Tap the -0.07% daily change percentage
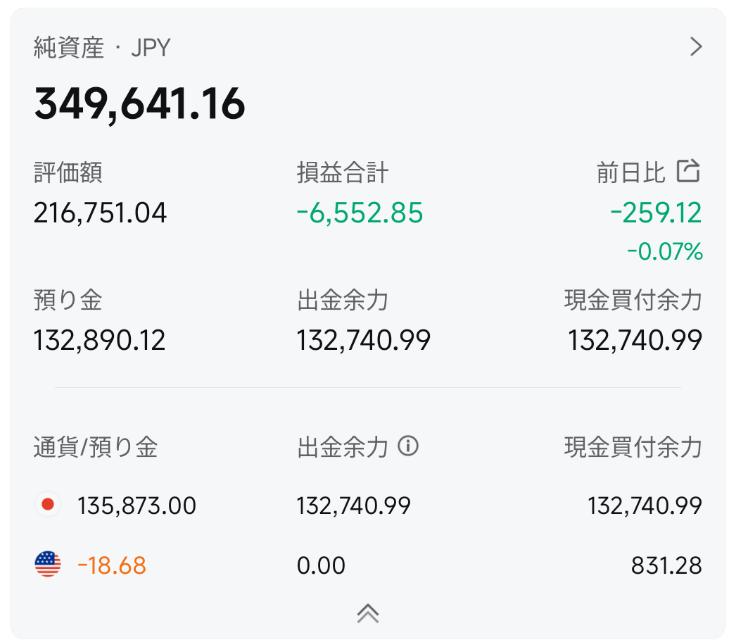 tap(665, 252)
